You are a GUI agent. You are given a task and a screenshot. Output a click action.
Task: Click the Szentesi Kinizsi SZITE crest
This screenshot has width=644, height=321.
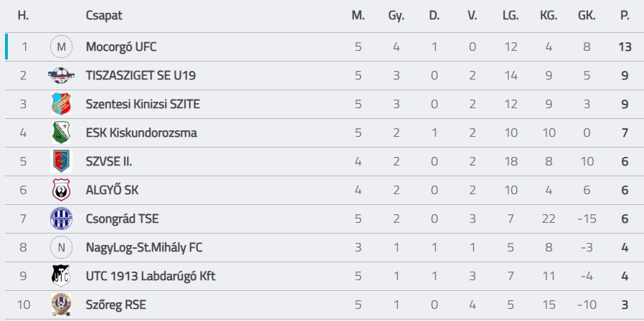tap(61, 104)
